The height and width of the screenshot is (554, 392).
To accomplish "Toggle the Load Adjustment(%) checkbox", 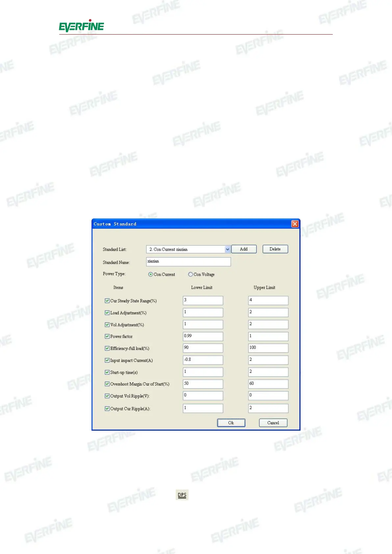I will [107, 313].
